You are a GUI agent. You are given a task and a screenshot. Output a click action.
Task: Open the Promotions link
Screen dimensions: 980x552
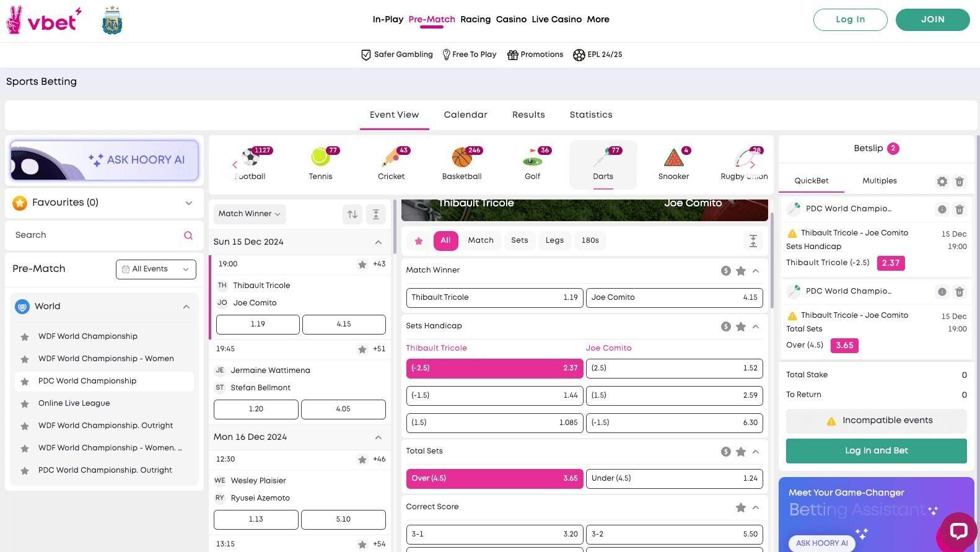(x=535, y=55)
